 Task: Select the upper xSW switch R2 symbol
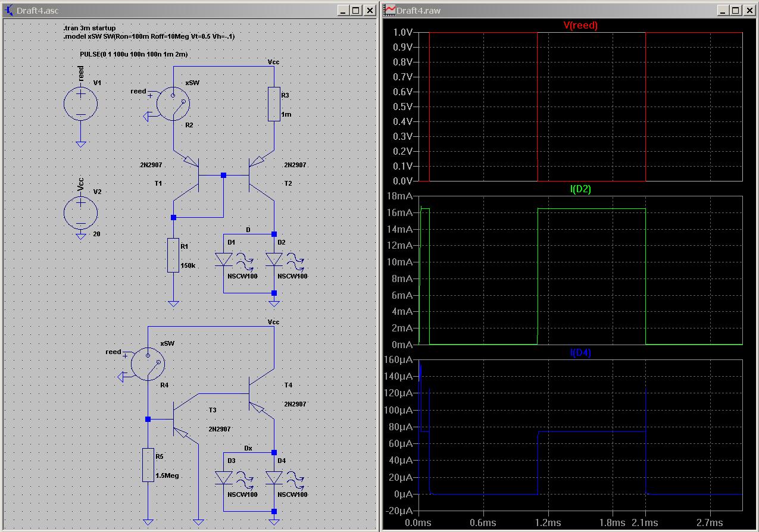point(173,104)
